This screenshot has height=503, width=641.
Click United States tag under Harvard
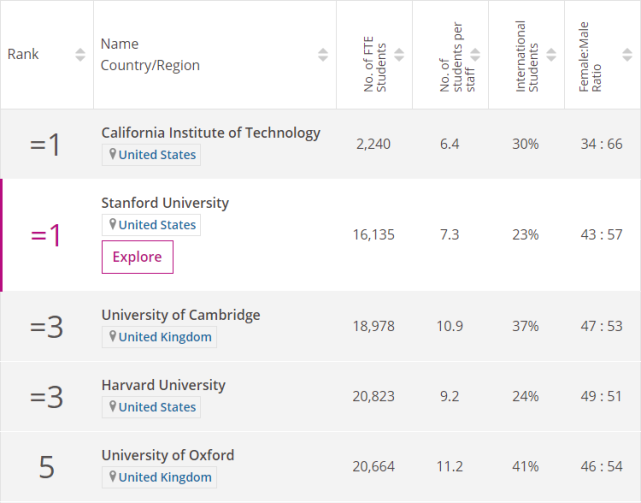pyautogui.click(x=157, y=407)
